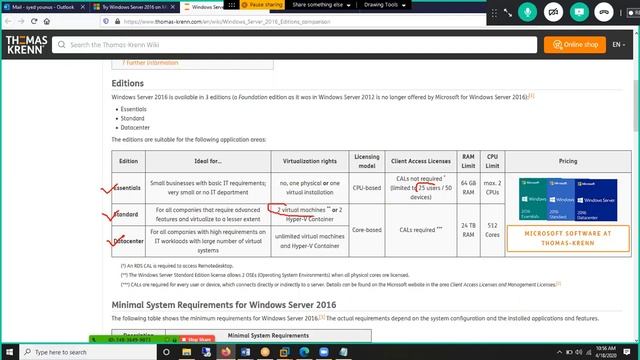Click the Essentials bullet list item

tap(133, 109)
